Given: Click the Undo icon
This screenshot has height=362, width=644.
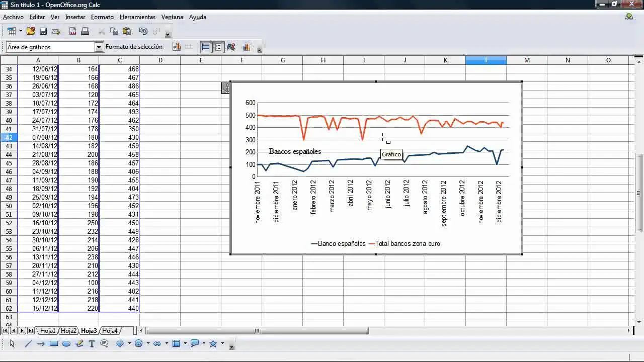Looking at the screenshot, I should pos(143,31).
